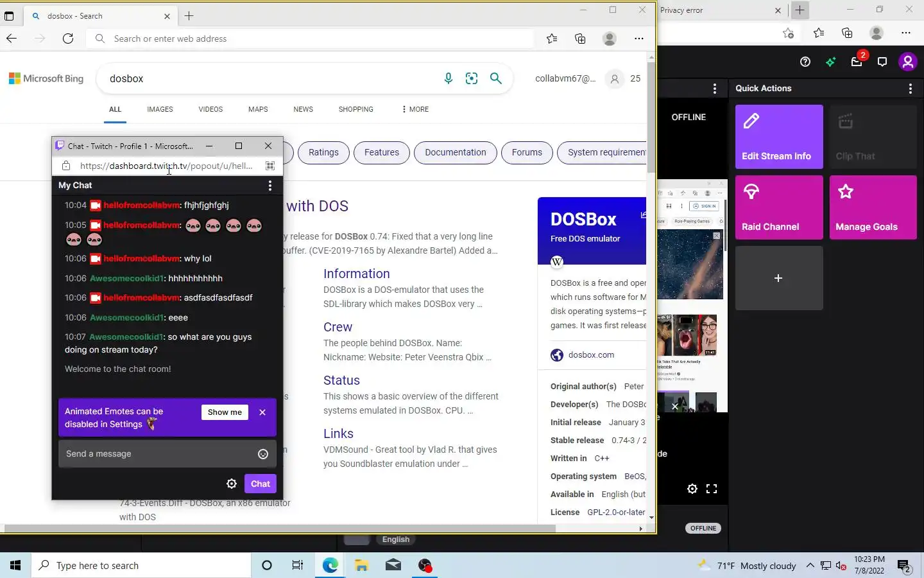
Task: Dismiss the Animated Emotes banner
Action: [x=262, y=412]
